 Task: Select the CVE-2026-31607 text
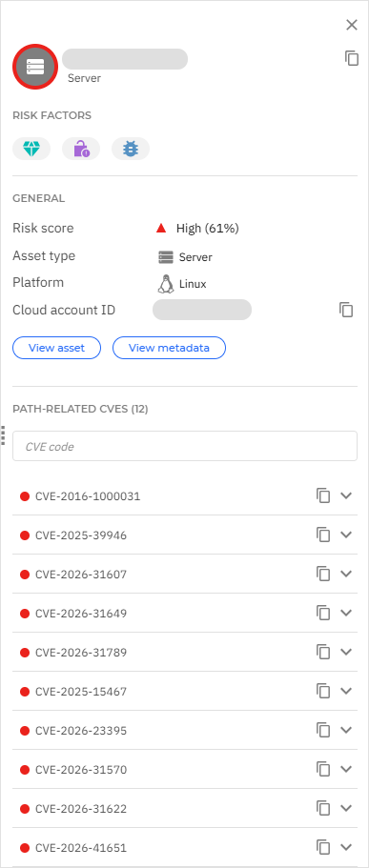tap(81, 575)
